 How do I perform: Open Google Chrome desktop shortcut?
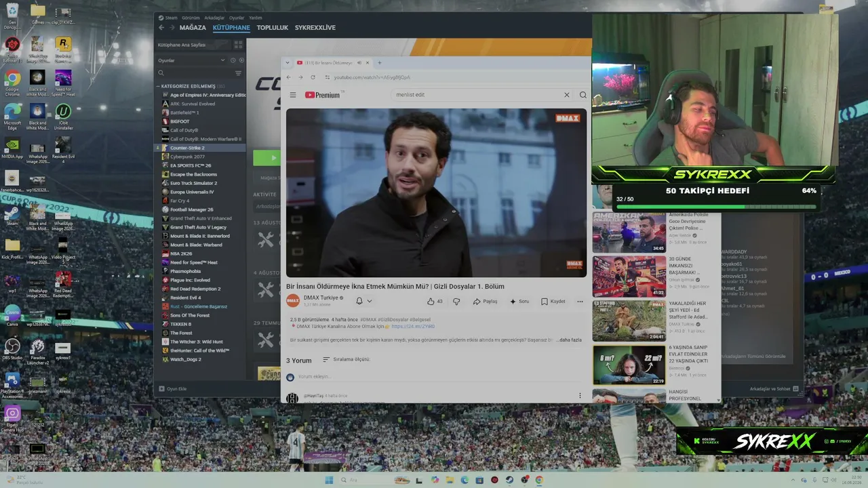(12, 81)
